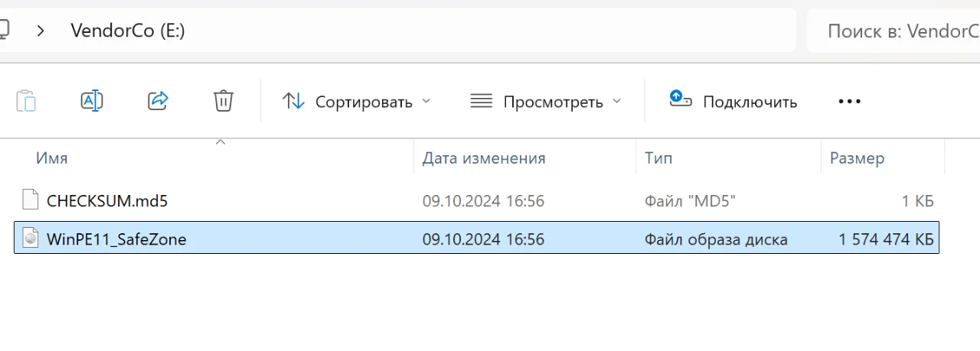
Task: Sort by Размер column header
Action: point(857,158)
